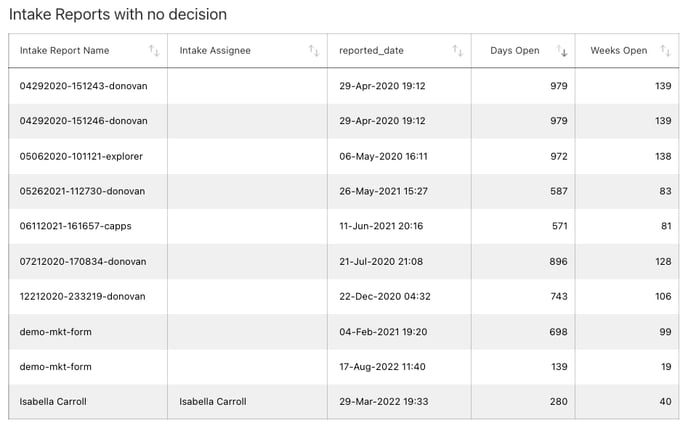This screenshot has height=436, width=688.
Task: Click sort arrows icon in reported_date header
Action: (457, 51)
